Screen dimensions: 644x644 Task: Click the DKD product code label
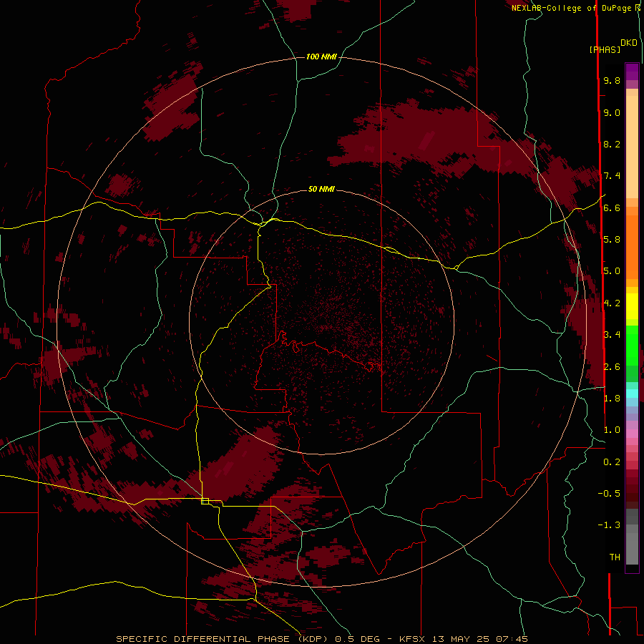(629, 43)
